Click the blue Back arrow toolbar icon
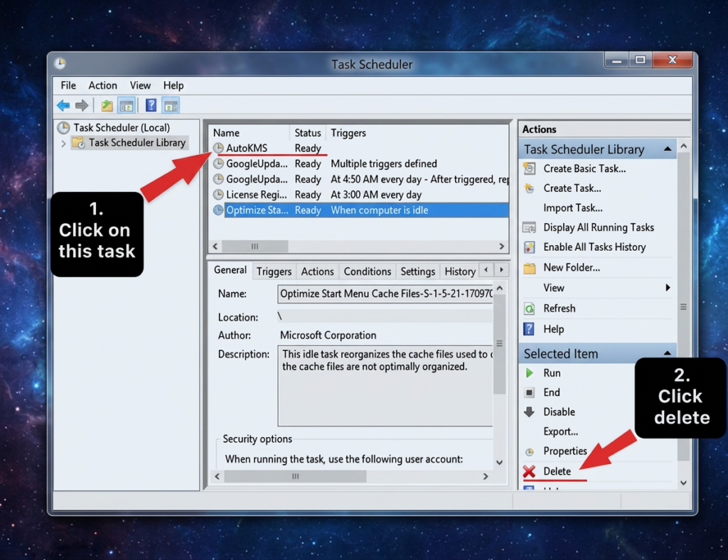Image resolution: width=728 pixels, height=560 pixels. [x=63, y=106]
